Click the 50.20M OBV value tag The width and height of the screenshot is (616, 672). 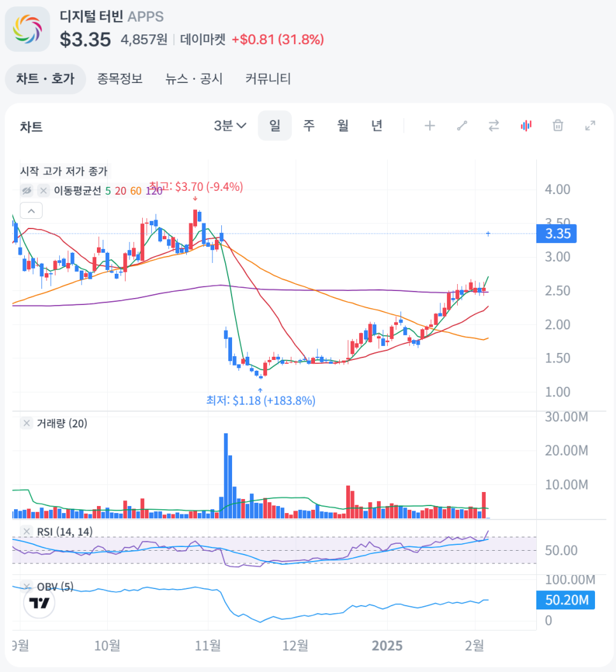coord(566,600)
